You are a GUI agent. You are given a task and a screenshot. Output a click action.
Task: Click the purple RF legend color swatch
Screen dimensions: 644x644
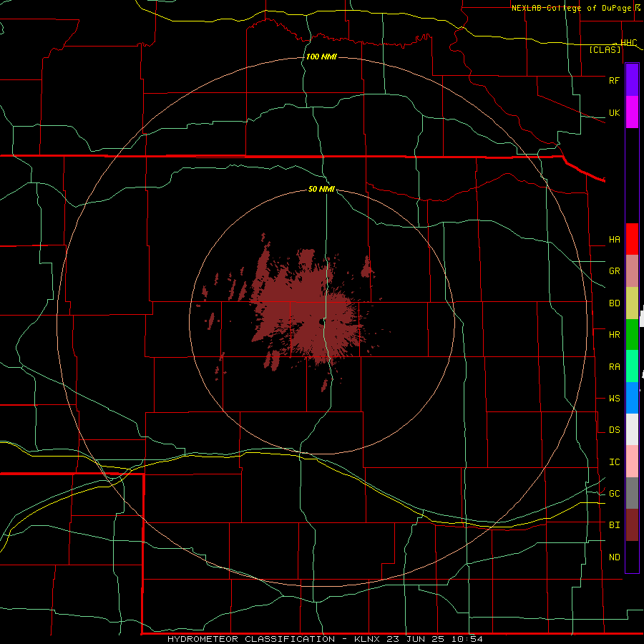coord(632,80)
